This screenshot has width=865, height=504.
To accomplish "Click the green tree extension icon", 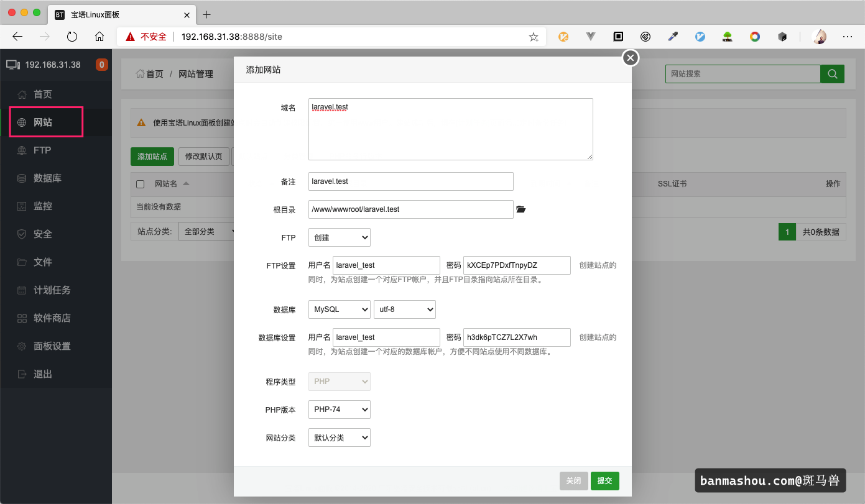I will [728, 37].
